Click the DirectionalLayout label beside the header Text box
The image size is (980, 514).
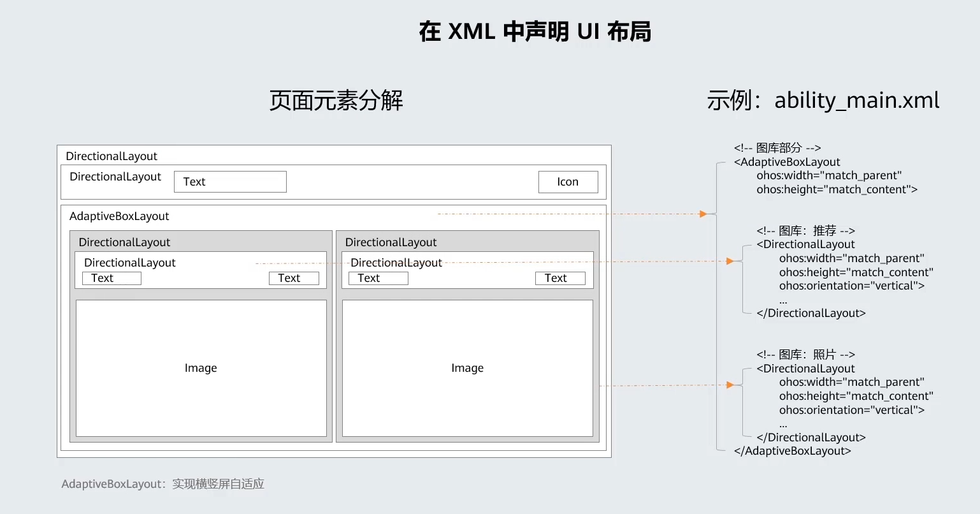(115, 177)
